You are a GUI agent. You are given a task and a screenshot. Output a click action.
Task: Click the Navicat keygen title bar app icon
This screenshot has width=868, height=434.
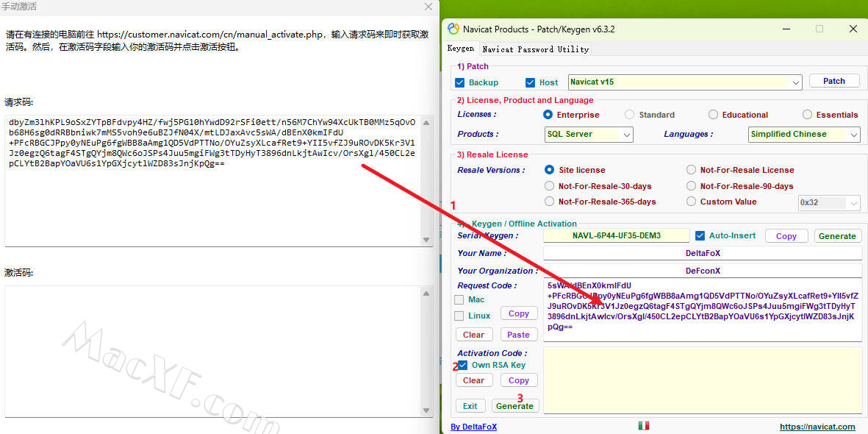pos(453,29)
